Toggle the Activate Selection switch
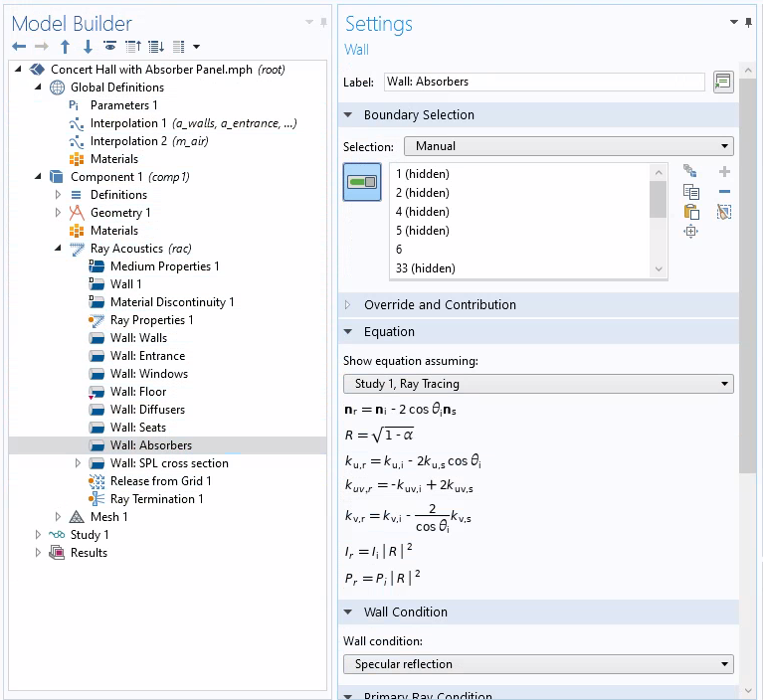 [362, 182]
